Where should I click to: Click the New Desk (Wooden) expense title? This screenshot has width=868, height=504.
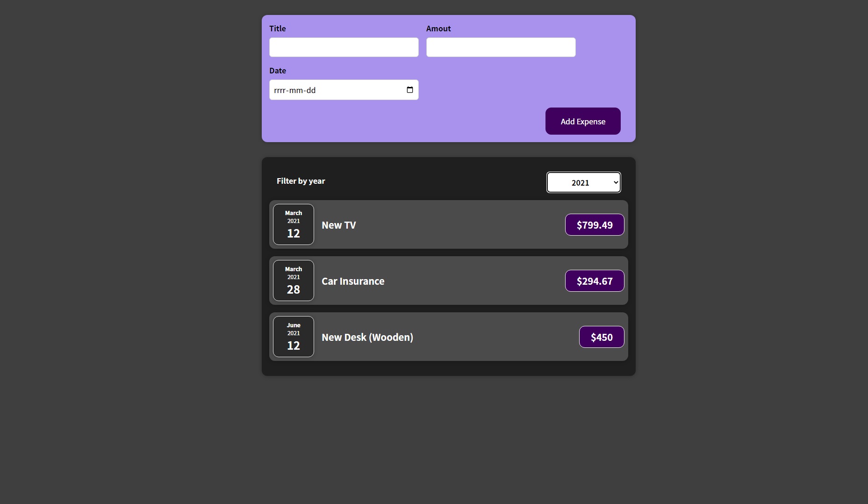[x=367, y=337]
